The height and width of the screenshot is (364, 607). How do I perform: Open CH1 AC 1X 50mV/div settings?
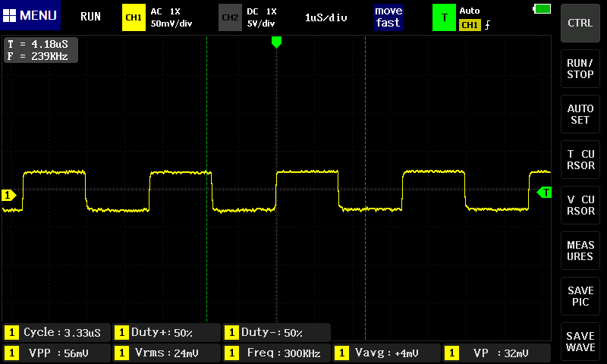click(x=171, y=17)
